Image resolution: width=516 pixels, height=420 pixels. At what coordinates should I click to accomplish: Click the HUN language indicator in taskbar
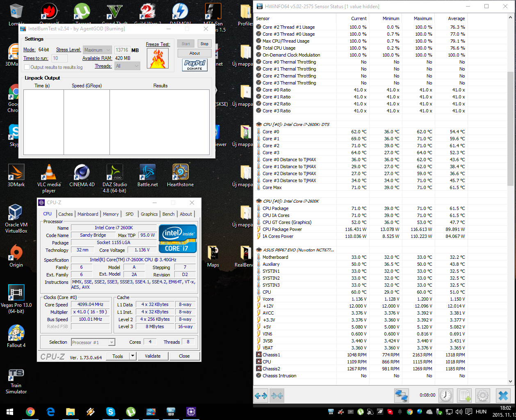point(481,412)
